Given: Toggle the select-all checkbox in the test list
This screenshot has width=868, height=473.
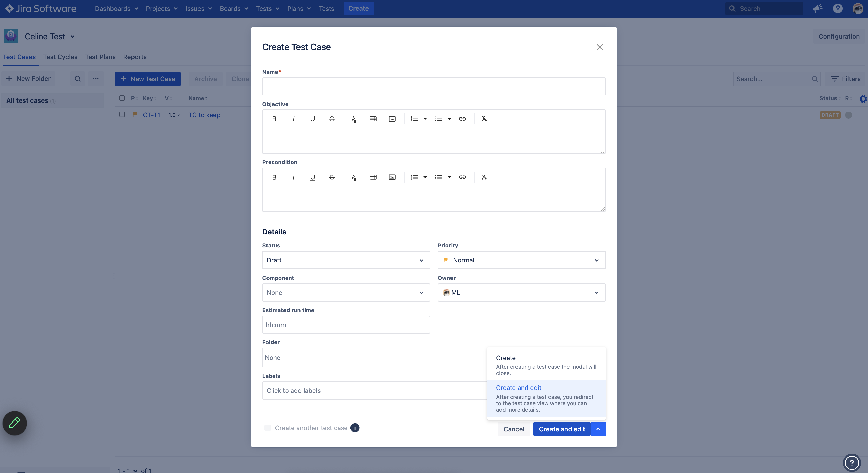Looking at the screenshot, I should (x=122, y=98).
